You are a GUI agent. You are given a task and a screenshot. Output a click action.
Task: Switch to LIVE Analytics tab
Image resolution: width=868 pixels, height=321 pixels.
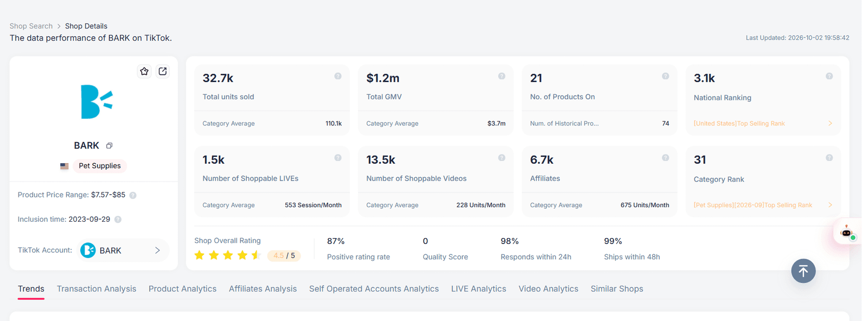478,289
